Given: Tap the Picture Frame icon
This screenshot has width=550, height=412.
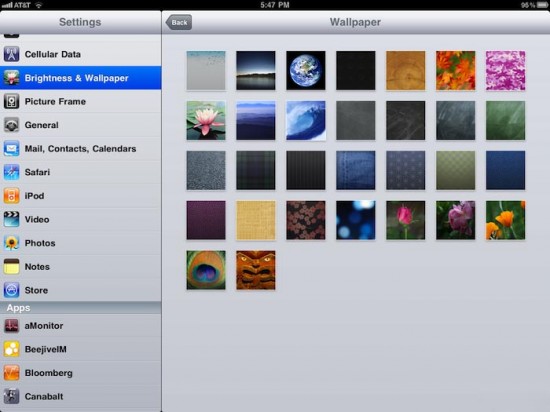Looking at the screenshot, I should [11, 101].
